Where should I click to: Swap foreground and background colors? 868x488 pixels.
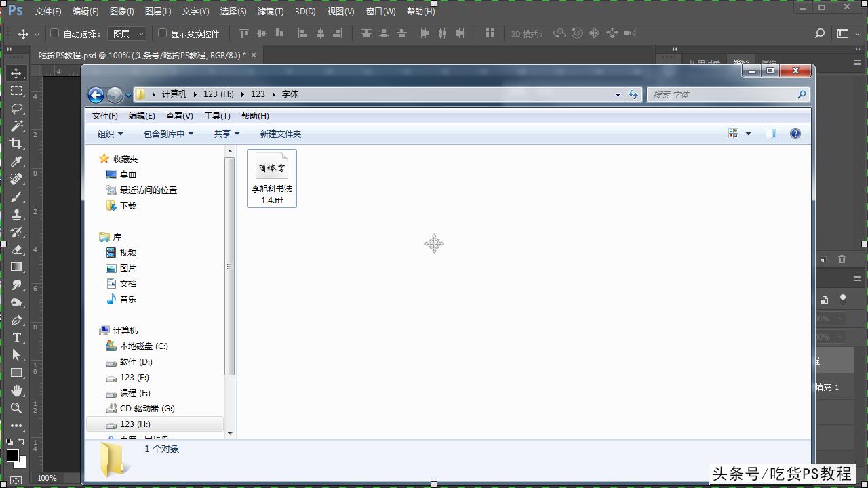tap(22, 442)
